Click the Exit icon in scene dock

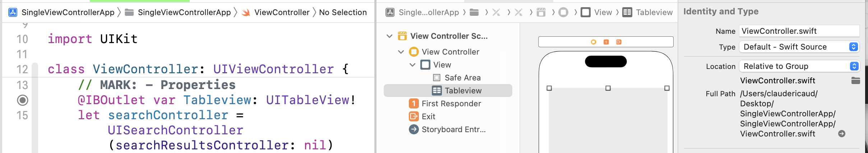click(619, 42)
